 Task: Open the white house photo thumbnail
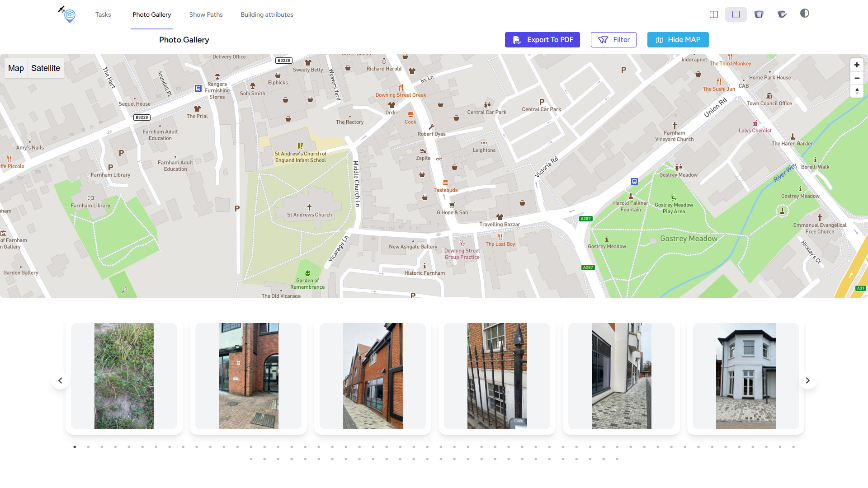point(745,376)
